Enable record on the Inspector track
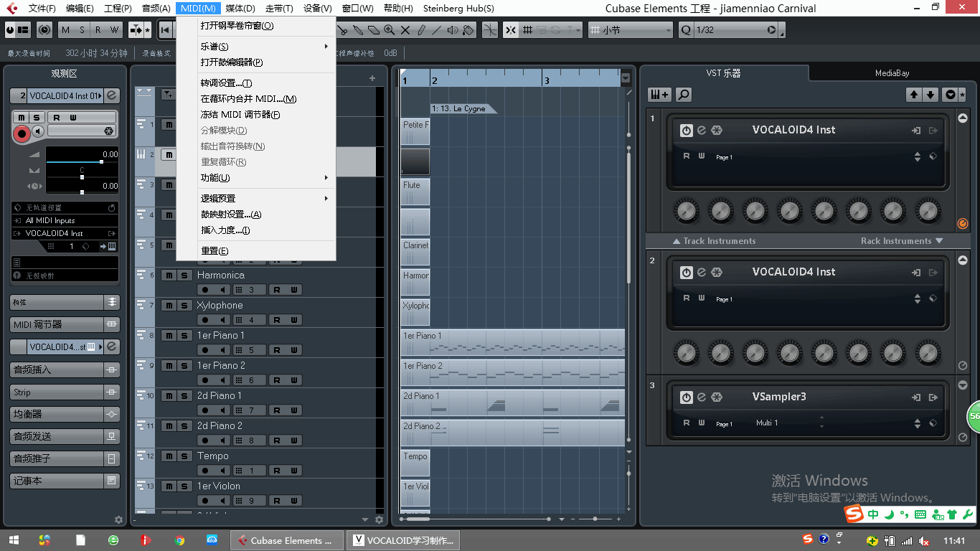Viewport: 980px width, 551px height. pyautogui.click(x=22, y=133)
